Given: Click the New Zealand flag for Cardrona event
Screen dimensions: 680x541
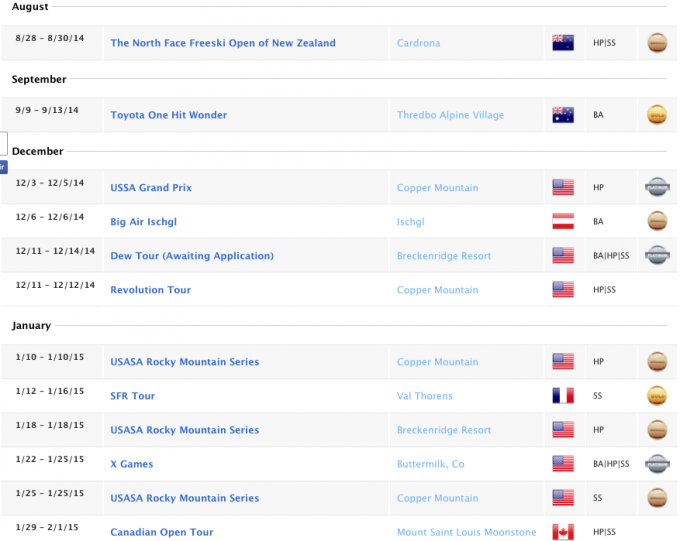Looking at the screenshot, I should [x=563, y=43].
